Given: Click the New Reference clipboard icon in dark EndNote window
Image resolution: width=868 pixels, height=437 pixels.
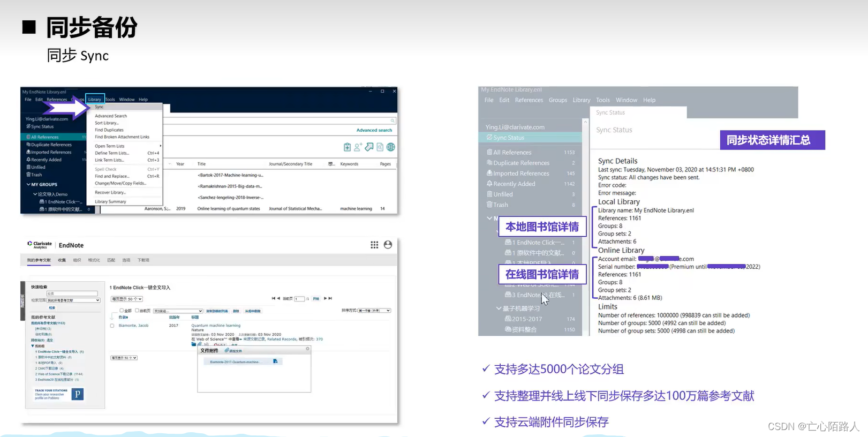Looking at the screenshot, I should click(347, 147).
